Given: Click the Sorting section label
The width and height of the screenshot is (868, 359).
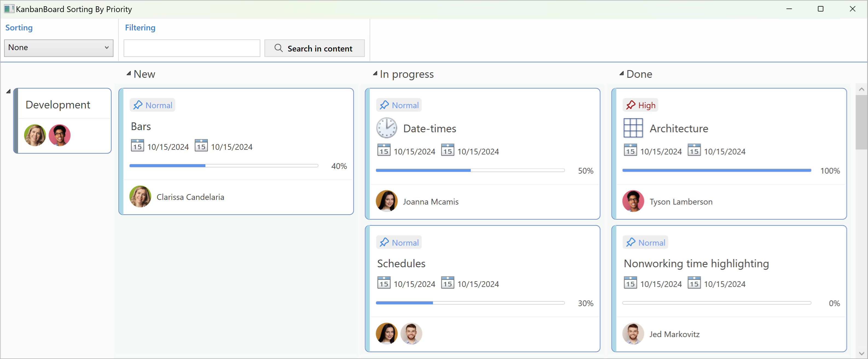Looking at the screenshot, I should coord(19,28).
